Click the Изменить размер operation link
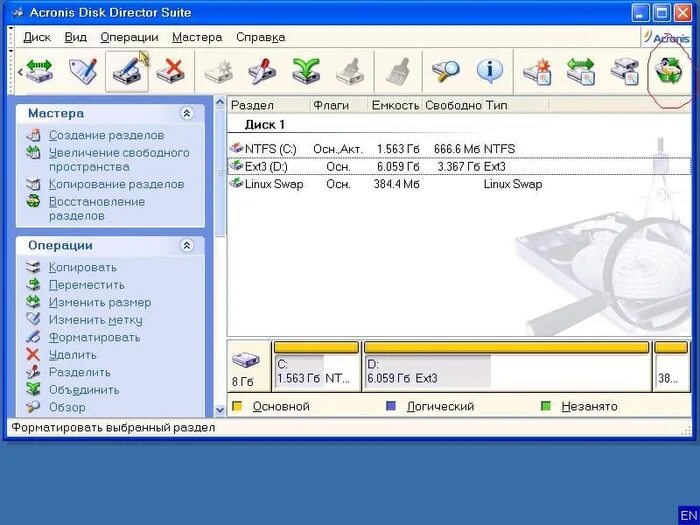Image resolution: width=700 pixels, height=525 pixels. tap(100, 302)
